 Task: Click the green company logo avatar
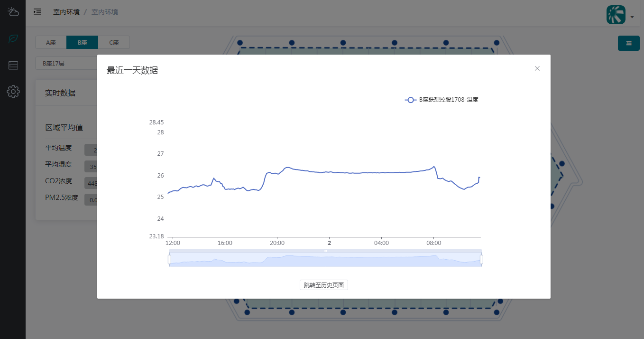[616, 15]
